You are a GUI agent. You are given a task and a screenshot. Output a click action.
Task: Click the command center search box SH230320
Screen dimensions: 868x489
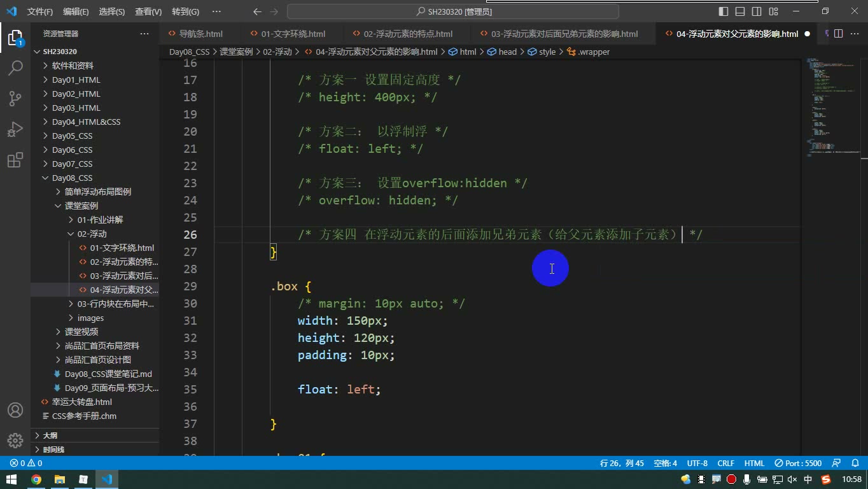click(453, 11)
